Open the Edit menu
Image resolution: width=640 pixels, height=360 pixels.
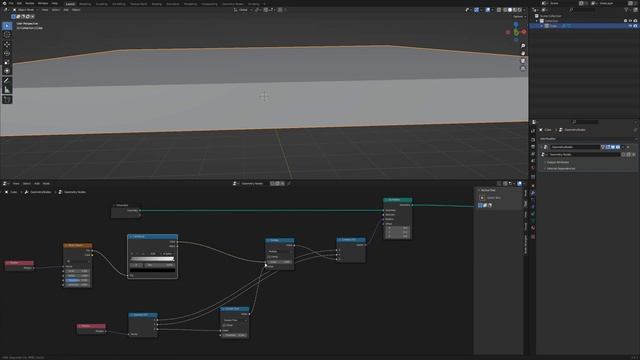point(19,3)
